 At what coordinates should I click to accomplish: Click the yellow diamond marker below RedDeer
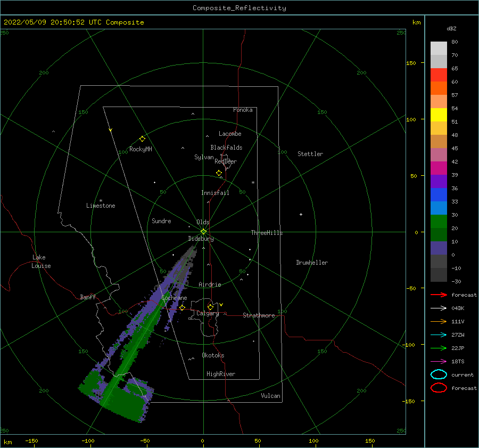[x=219, y=173]
